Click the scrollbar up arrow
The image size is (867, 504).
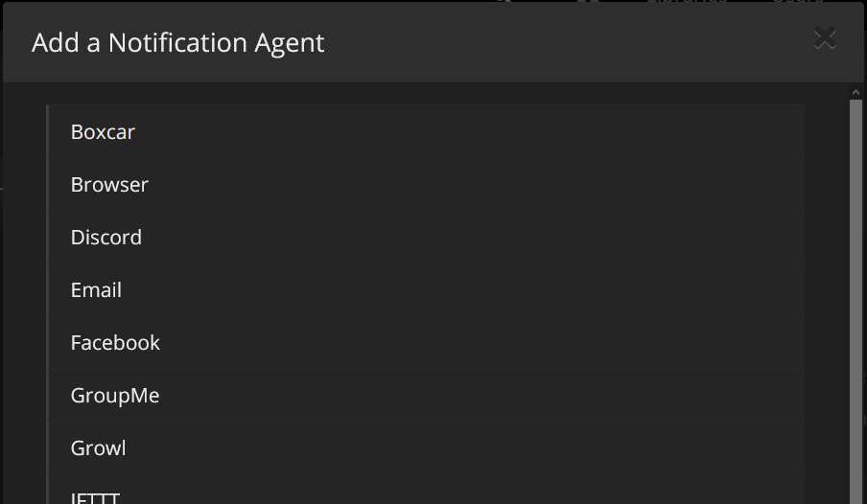click(855, 92)
